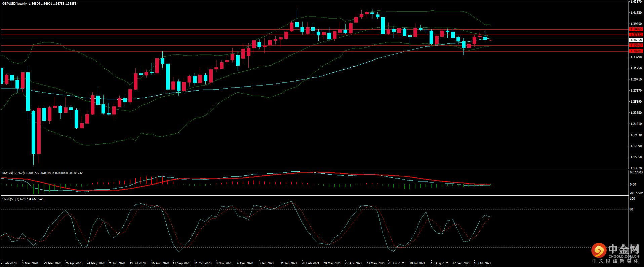The width and height of the screenshot is (644, 267).
Task: Click the 20 Jun 2021 date label
Action: pos(396,263)
